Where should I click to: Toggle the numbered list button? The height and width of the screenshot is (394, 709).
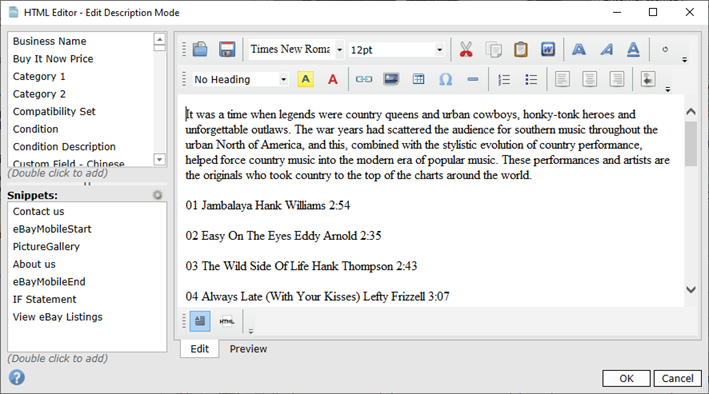[504, 79]
